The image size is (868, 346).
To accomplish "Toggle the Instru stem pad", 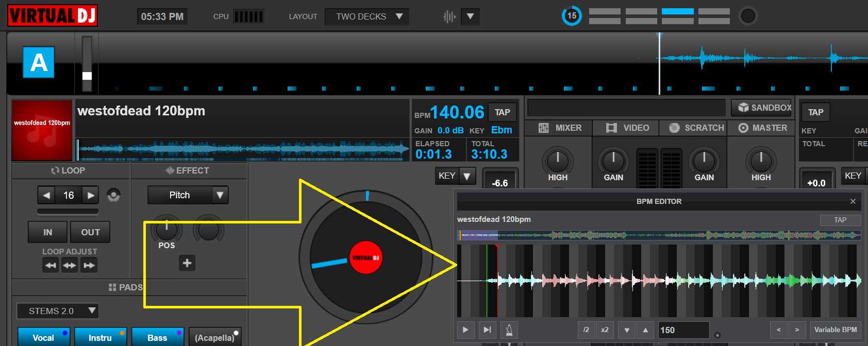I will tap(101, 337).
